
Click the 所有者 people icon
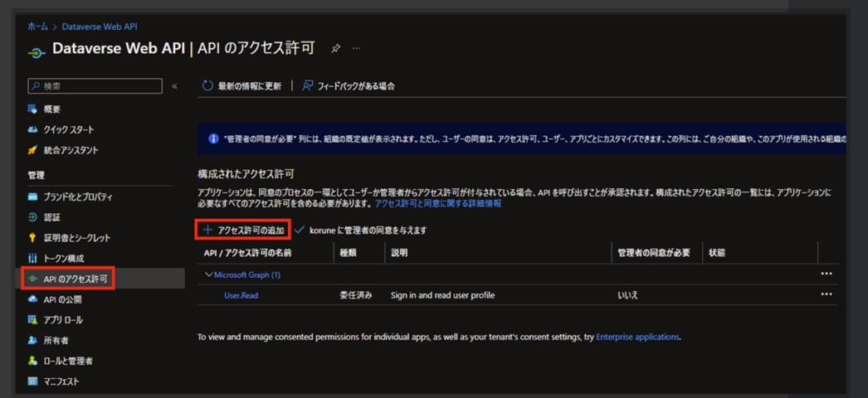32,341
